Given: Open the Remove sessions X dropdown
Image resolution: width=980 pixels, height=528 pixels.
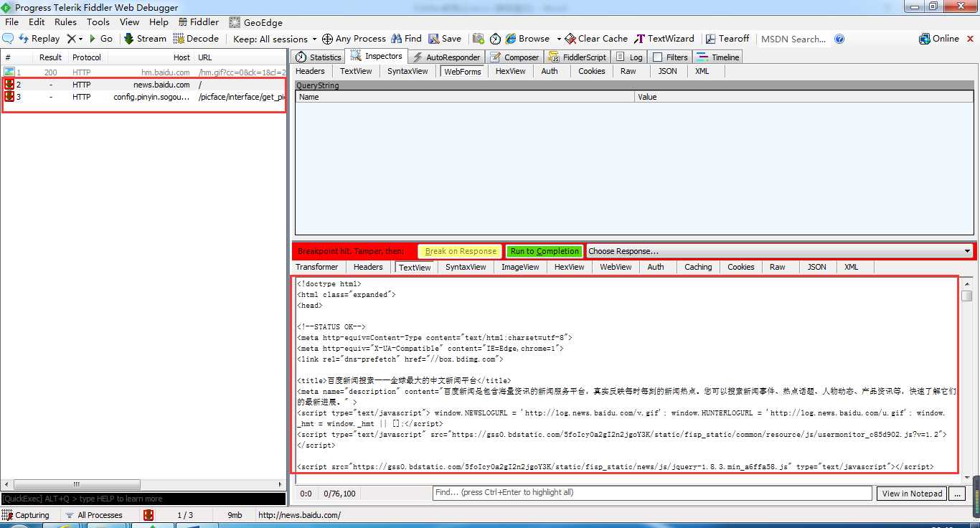Looking at the screenshot, I should click(75, 39).
